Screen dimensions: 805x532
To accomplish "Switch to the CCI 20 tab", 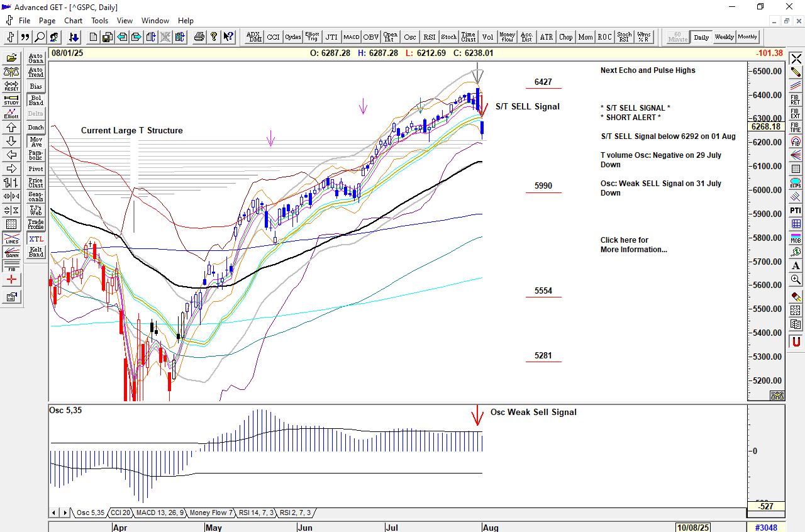I will click(x=119, y=513).
